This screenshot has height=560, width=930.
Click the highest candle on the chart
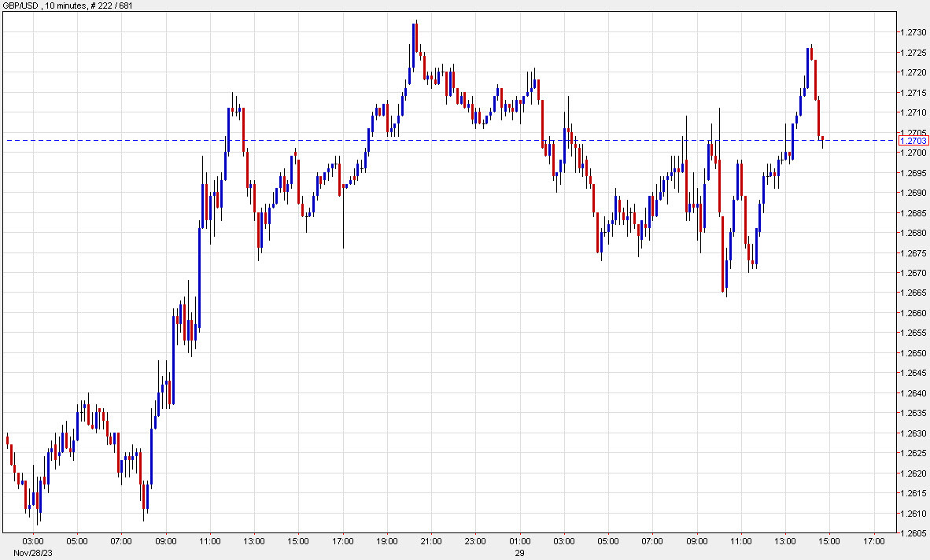click(x=415, y=35)
